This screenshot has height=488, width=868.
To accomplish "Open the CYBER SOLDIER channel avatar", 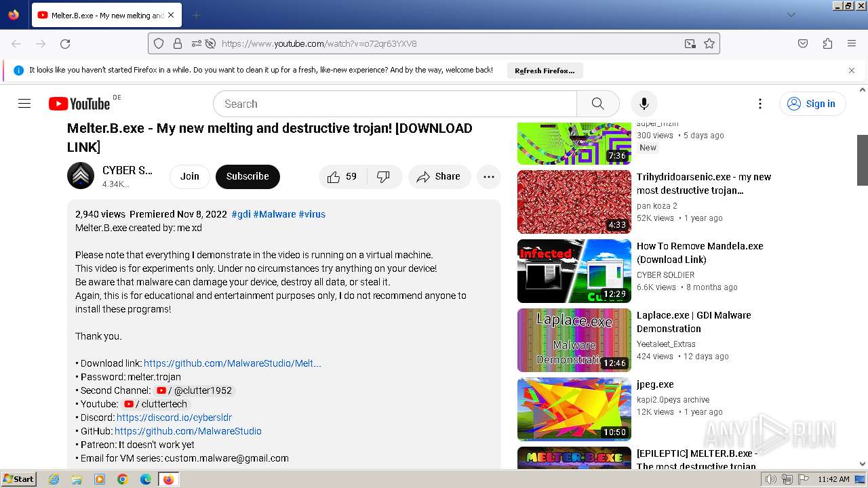I will [x=81, y=176].
